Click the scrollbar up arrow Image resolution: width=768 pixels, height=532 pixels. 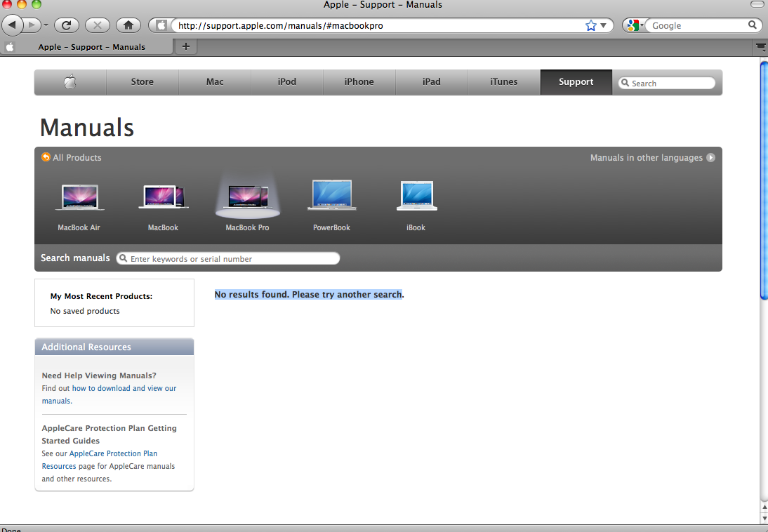point(764,507)
